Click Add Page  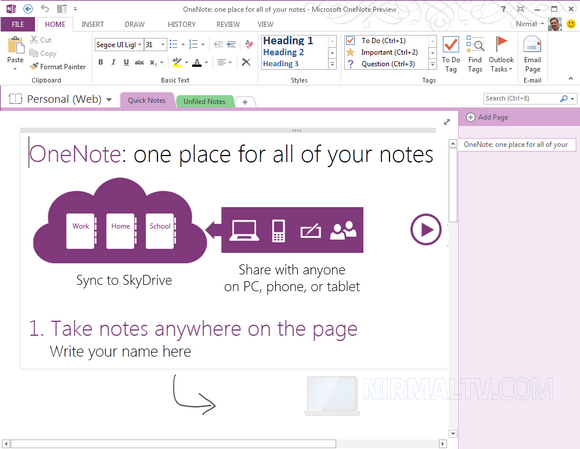[488, 117]
